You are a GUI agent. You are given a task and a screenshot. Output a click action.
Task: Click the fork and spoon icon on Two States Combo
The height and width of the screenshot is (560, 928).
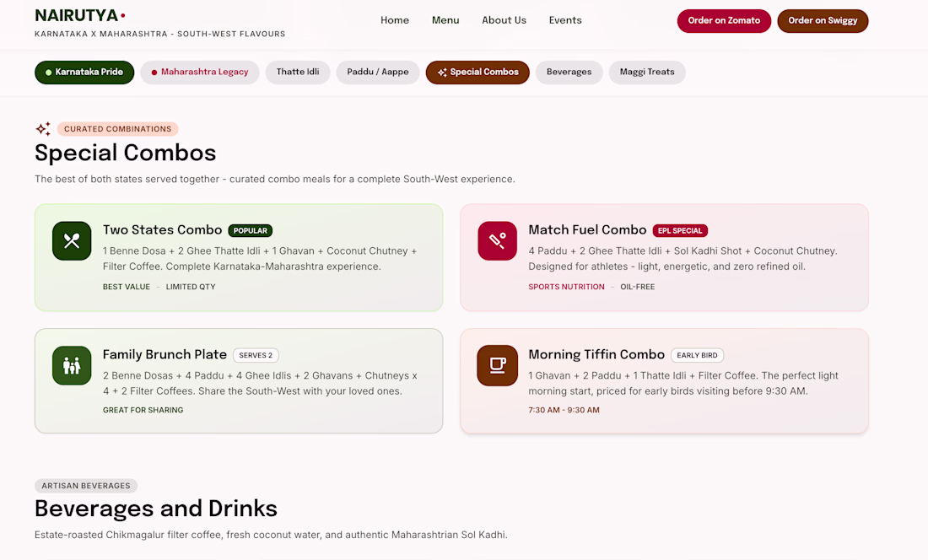[72, 240]
